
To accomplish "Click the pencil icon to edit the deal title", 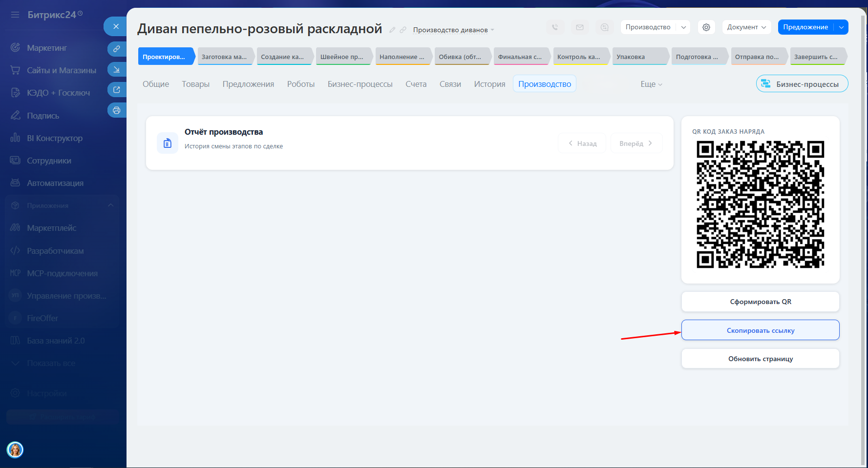I will click(392, 30).
